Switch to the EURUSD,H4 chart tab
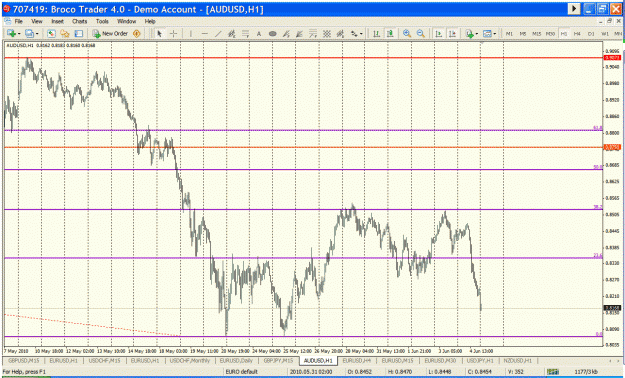 (358, 360)
